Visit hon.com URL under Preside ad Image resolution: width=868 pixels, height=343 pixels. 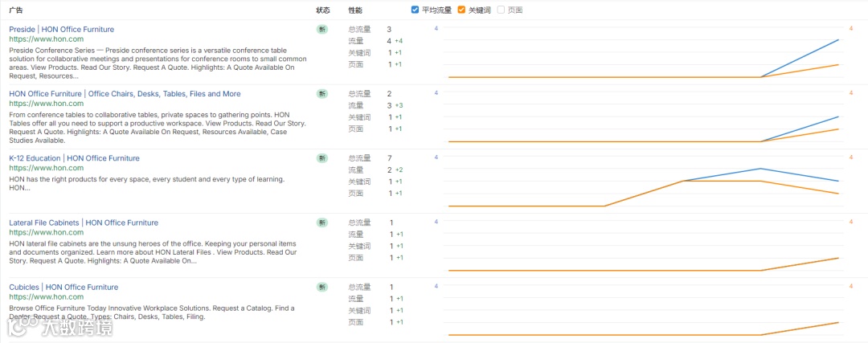(x=47, y=39)
